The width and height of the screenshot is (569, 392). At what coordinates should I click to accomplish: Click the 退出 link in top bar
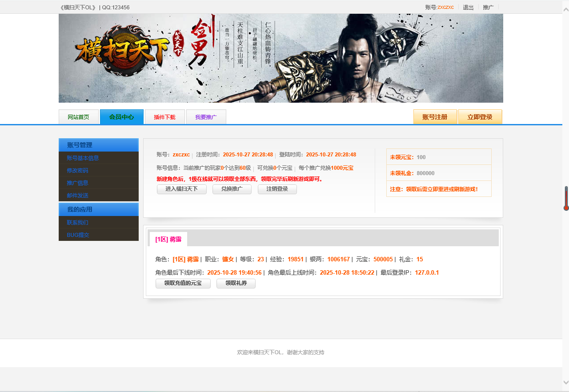click(468, 7)
